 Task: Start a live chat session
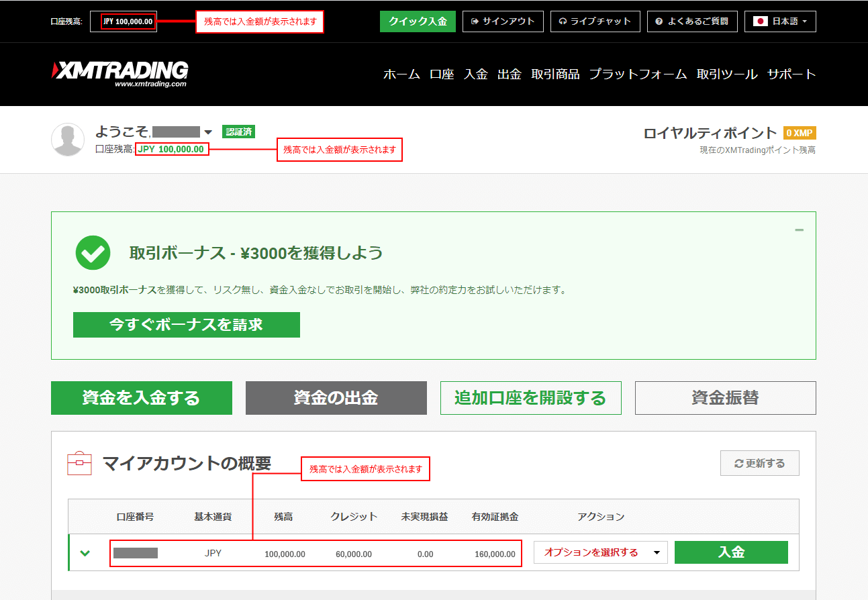pyautogui.click(x=595, y=21)
